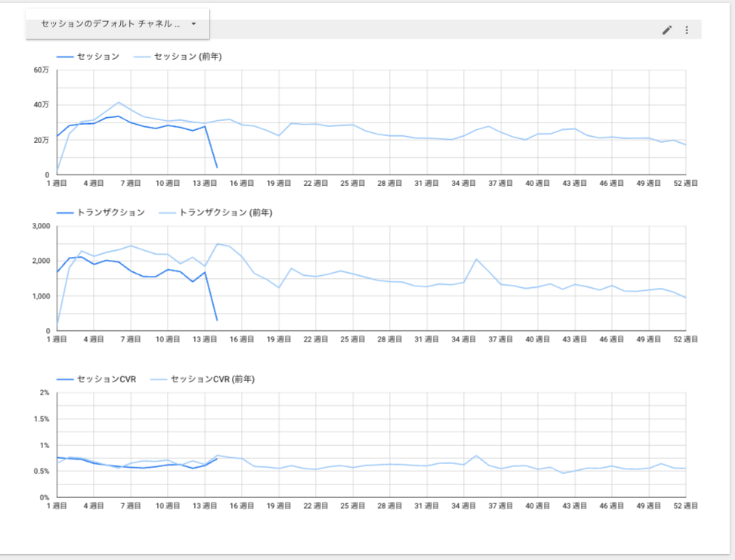
Task: Click the セッション legend entry
Action: [88, 57]
